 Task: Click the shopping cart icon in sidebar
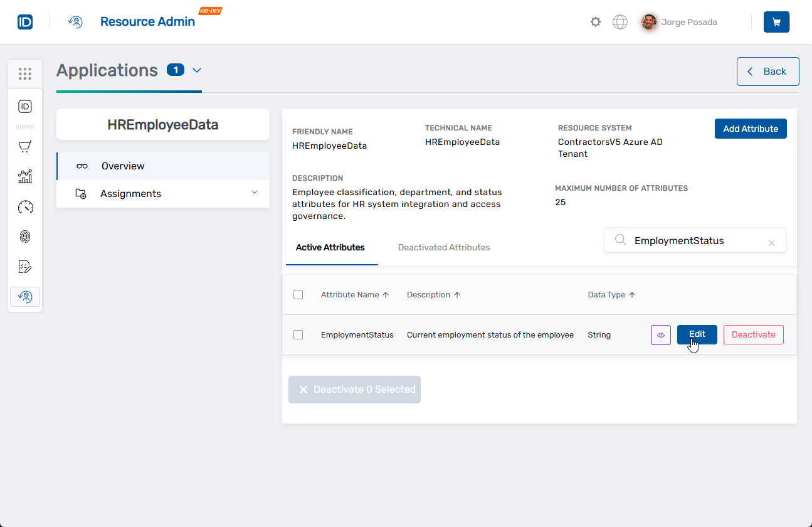coord(25,147)
